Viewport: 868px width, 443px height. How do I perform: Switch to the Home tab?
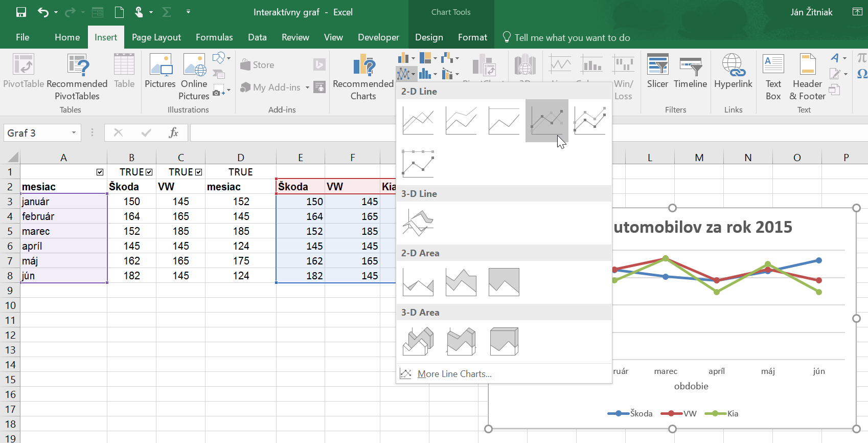(x=67, y=37)
